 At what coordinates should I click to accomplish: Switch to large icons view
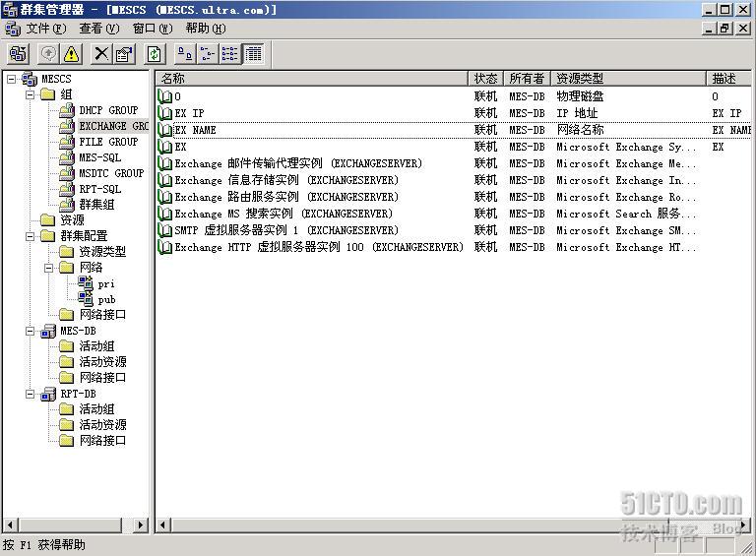pos(185,53)
